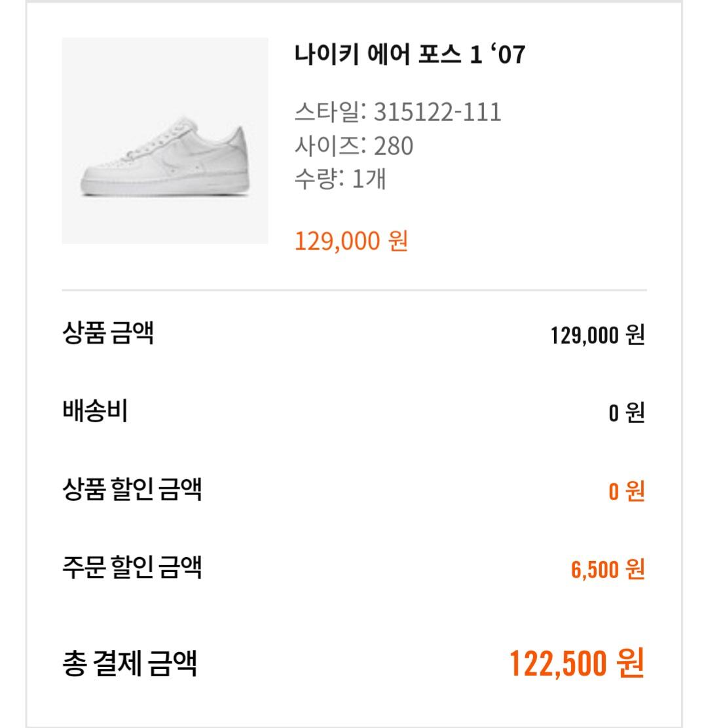Select the 6,500 원 order discount value
The height and width of the screenshot is (728, 704).
click(608, 569)
